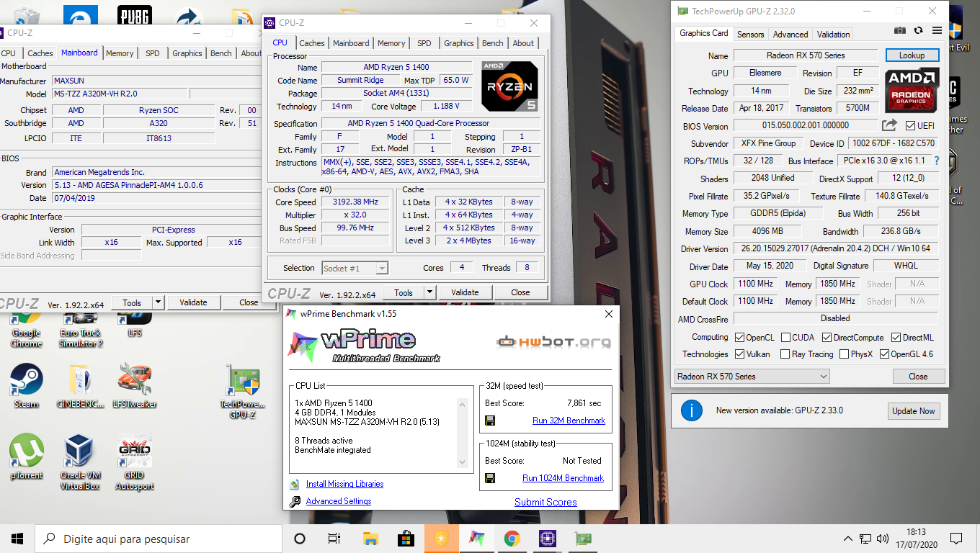The height and width of the screenshot is (553, 980).
Task: Toggle the UEFI checkbox in GPU-Z
Action: tap(910, 126)
